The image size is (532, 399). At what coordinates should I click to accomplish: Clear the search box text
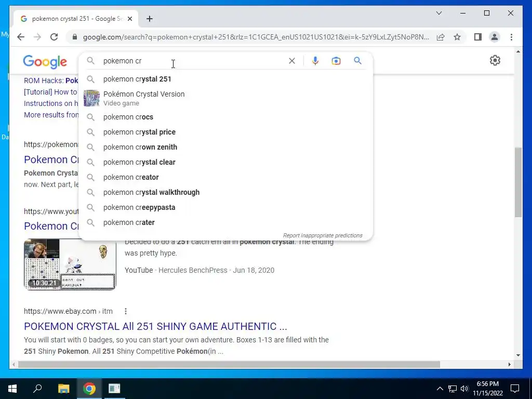292,61
